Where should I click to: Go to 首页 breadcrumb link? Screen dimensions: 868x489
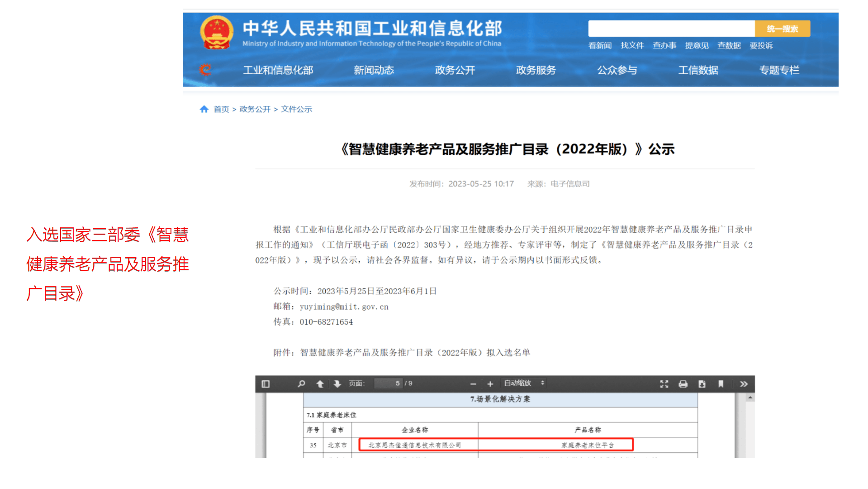click(x=221, y=109)
